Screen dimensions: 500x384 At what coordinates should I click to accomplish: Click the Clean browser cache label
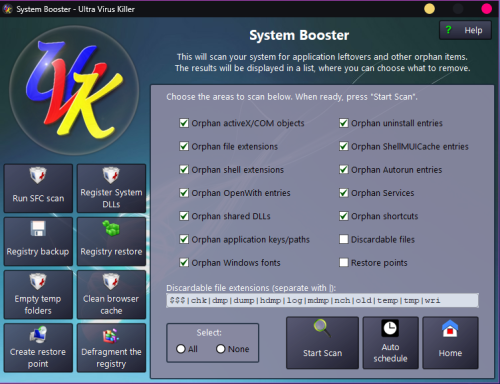tap(111, 305)
